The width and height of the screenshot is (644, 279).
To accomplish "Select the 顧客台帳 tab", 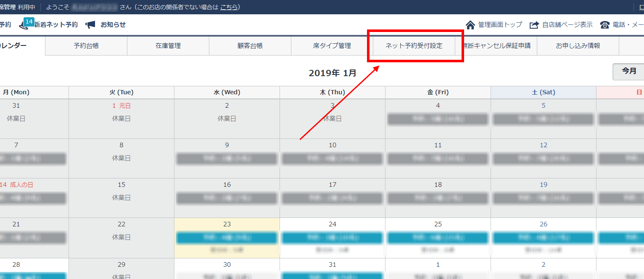I will coord(250,46).
